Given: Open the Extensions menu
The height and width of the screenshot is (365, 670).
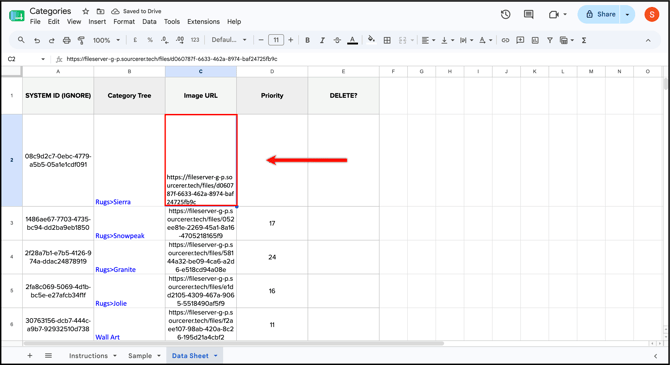Looking at the screenshot, I should [203, 21].
